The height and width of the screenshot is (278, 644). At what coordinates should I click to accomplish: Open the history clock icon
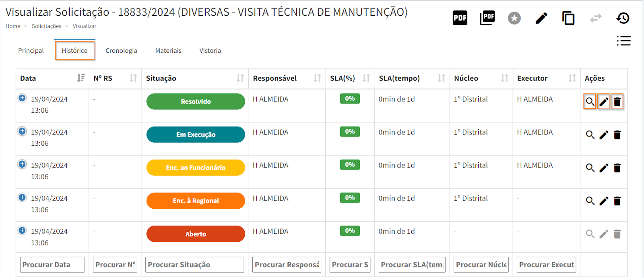[x=623, y=18]
